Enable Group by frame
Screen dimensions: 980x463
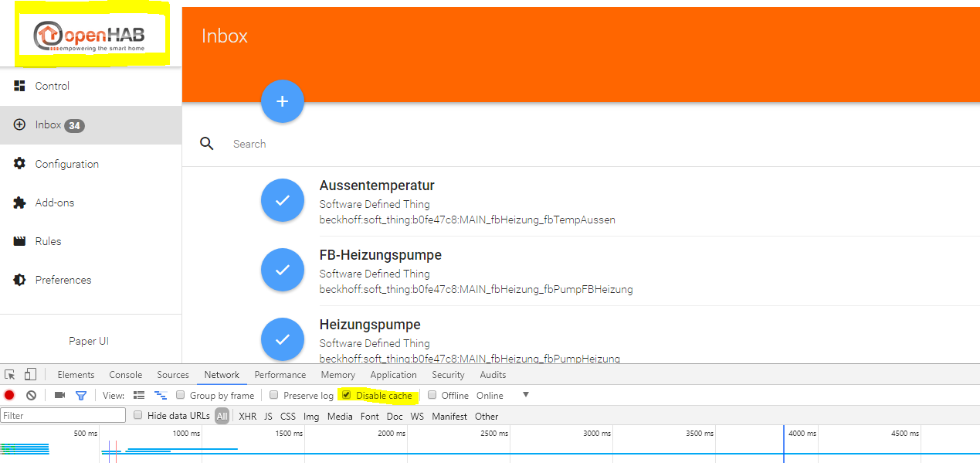point(181,395)
